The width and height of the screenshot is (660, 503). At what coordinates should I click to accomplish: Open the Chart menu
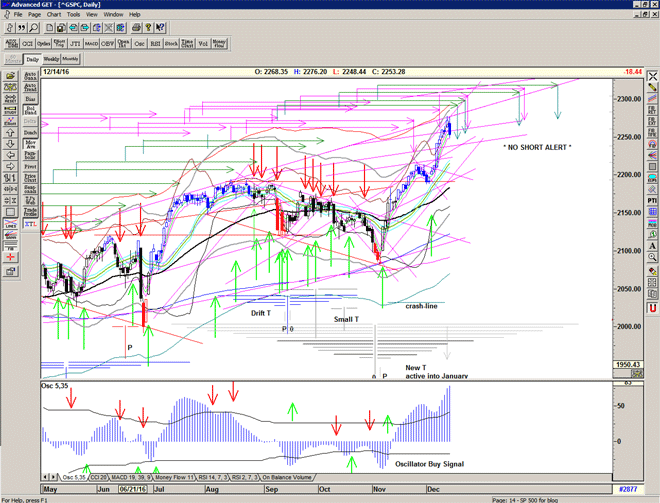[54, 15]
